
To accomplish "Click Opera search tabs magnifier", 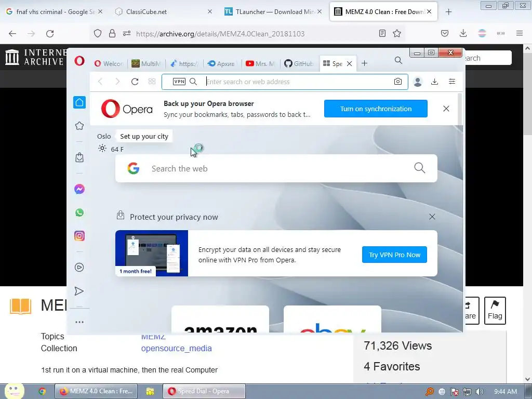I will 398,60.
